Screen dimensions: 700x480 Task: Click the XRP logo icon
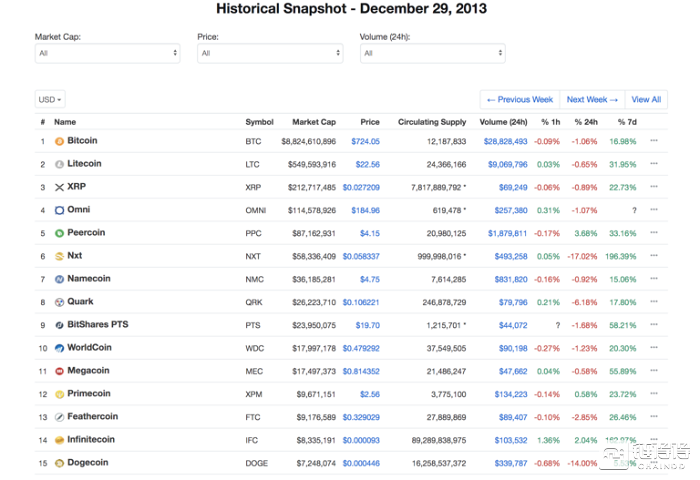[x=59, y=188]
